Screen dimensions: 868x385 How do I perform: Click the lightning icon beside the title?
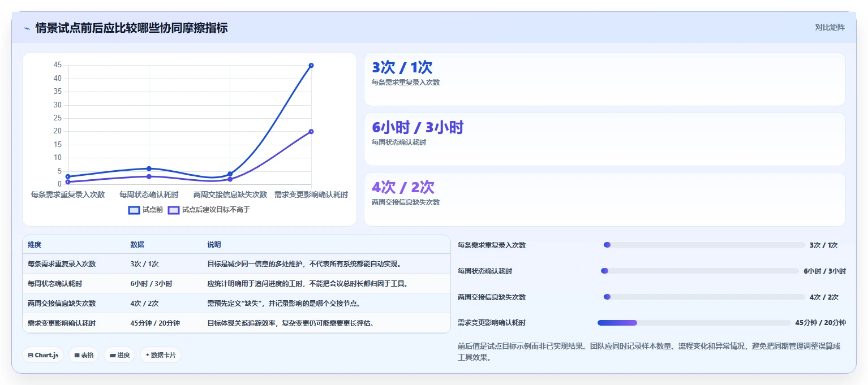(x=27, y=28)
